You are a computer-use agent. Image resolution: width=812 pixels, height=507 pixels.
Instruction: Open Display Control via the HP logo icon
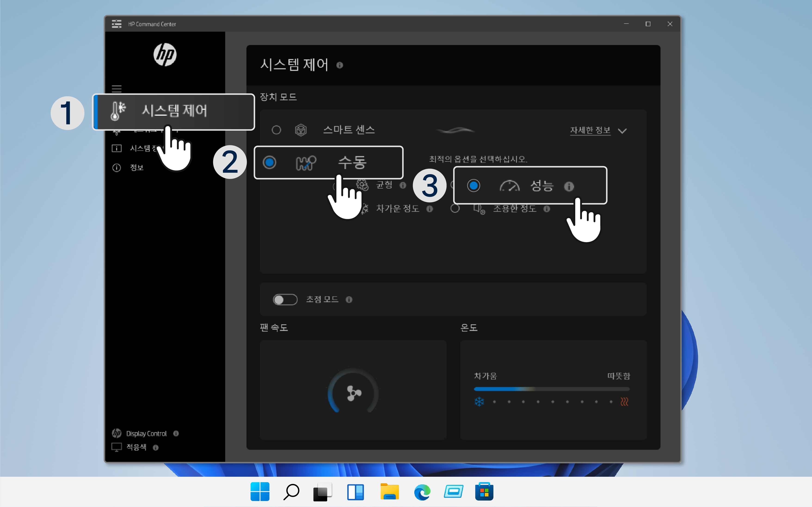117,433
